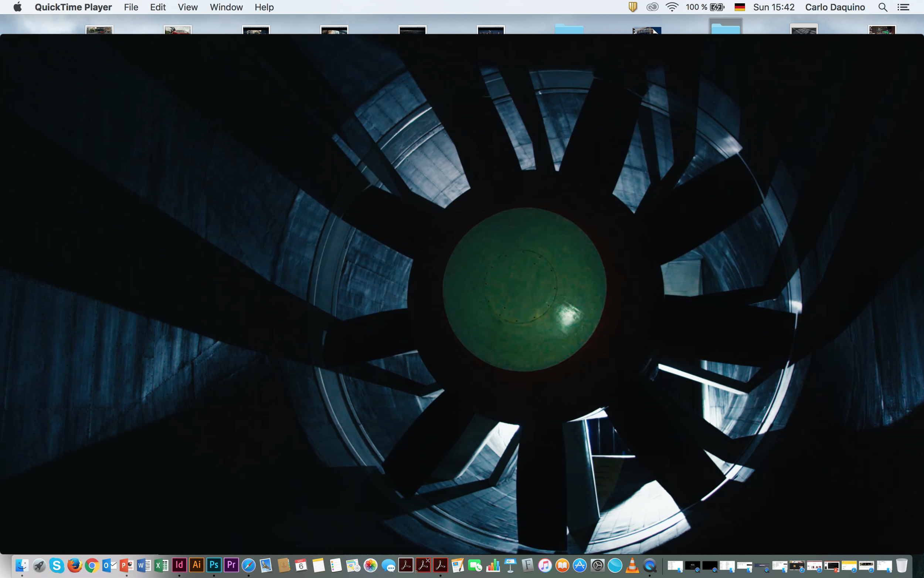Image resolution: width=924 pixels, height=578 pixels.
Task: Open Skype in the dock
Action: tap(57, 565)
